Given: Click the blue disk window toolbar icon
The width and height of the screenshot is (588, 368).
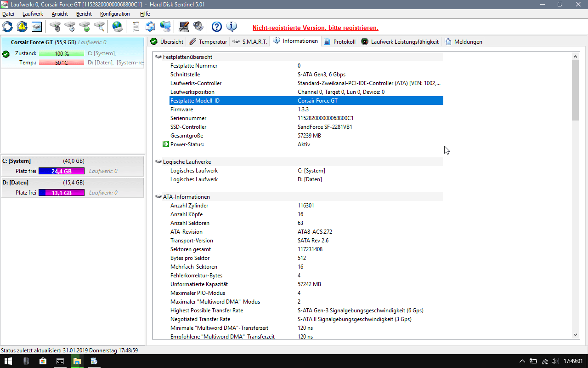Looking at the screenshot, I should click(37, 27).
